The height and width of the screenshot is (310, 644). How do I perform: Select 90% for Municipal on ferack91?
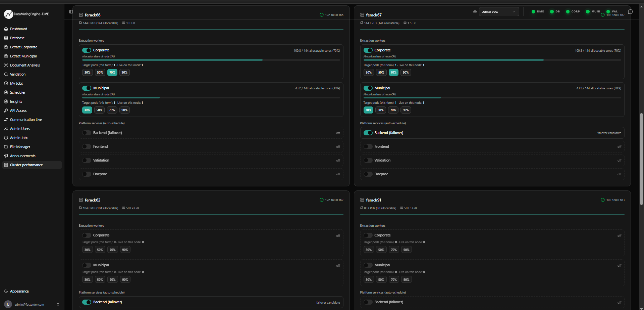tap(406, 279)
